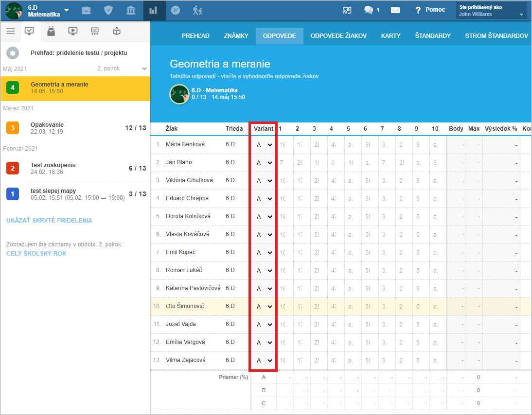532x415 pixels.
Task: Switch to the ZNÁMKY tab
Action: pyautogui.click(x=236, y=36)
